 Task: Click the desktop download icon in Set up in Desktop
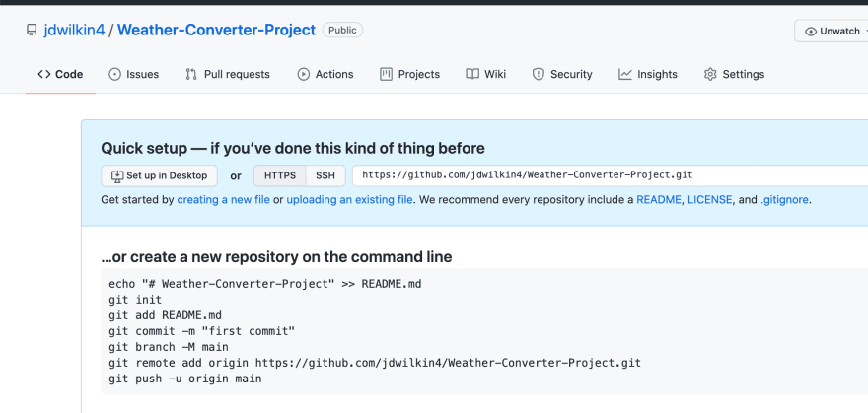pyautogui.click(x=117, y=175)
